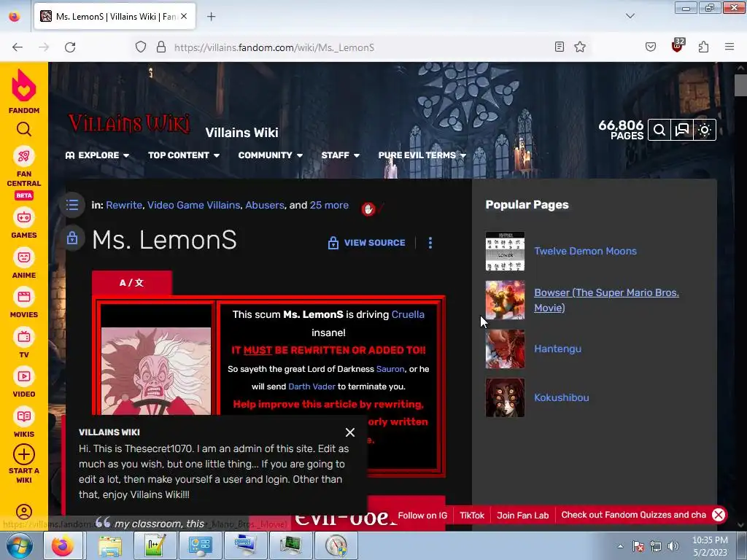Open the table of contents list icon

(72, 205)
